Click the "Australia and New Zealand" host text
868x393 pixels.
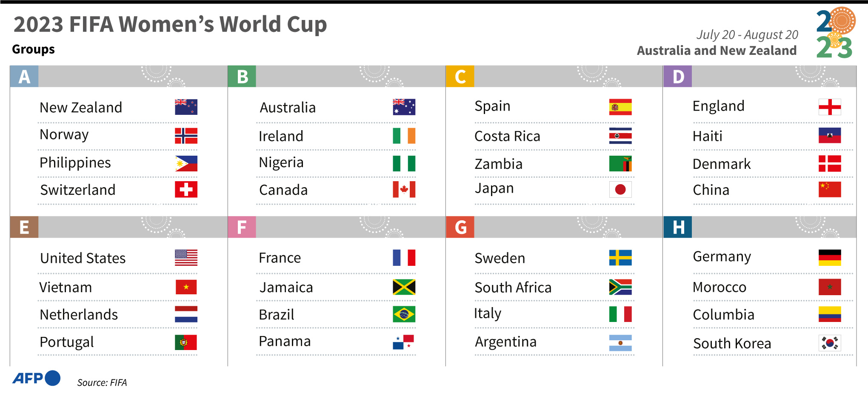717,51
